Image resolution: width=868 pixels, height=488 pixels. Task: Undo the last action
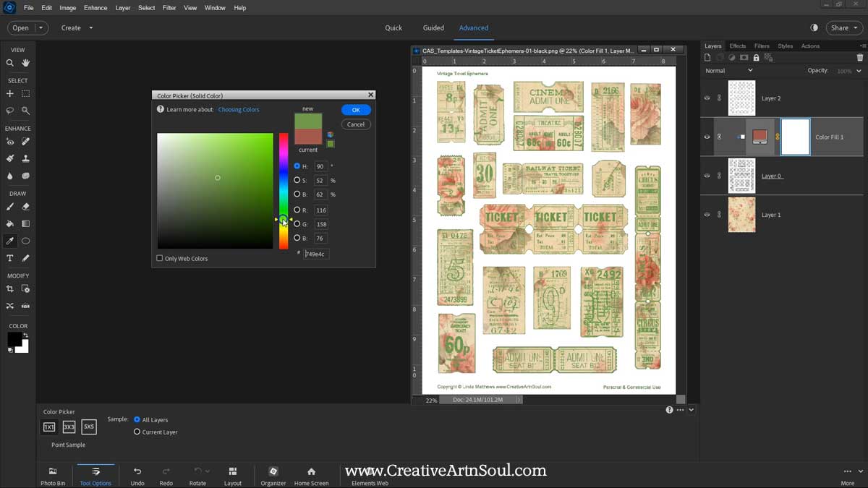(137, 475)
